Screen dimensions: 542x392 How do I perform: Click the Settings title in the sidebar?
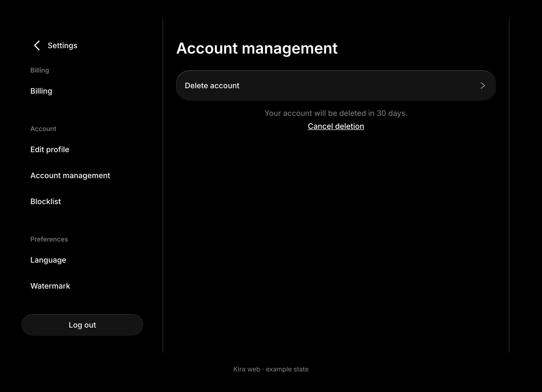pos(63,46)
